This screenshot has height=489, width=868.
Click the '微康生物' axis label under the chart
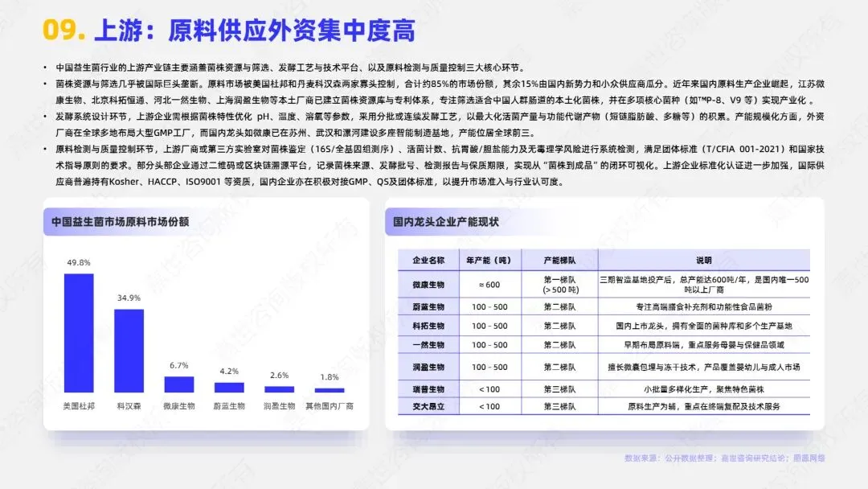[178, 406]
